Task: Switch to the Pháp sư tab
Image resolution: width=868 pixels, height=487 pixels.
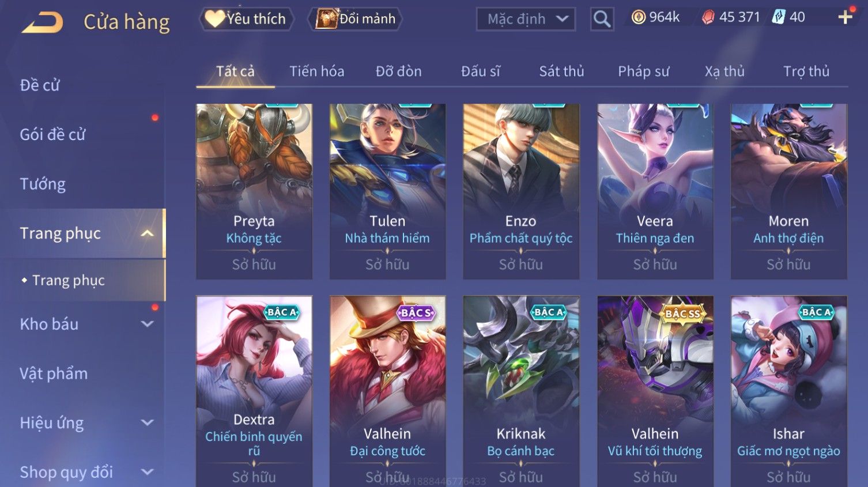Action: (x=644, y=71)
